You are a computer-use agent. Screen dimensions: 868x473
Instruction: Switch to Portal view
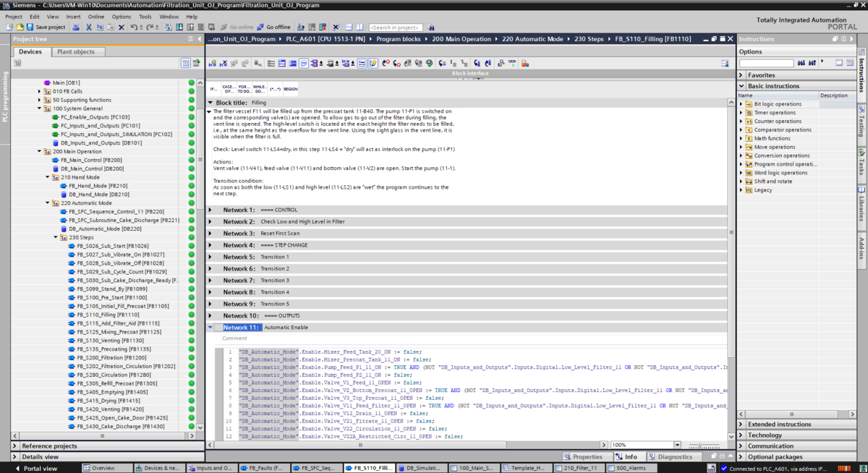point(35,468)
